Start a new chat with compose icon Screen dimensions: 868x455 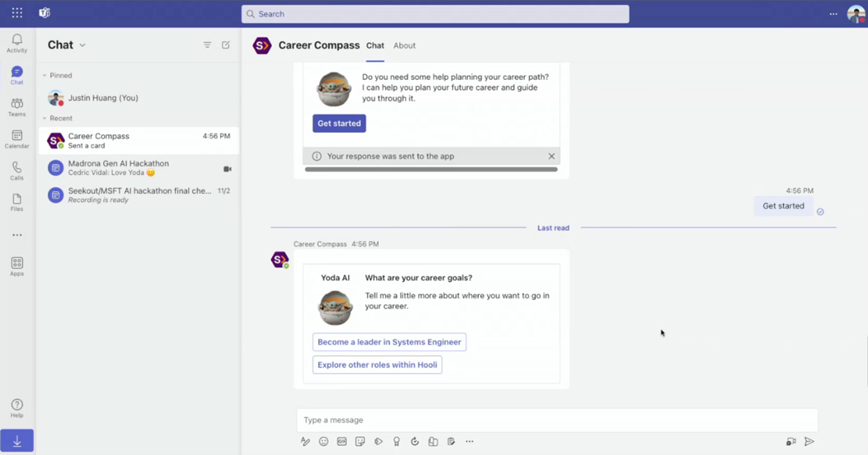coord(226,45)
